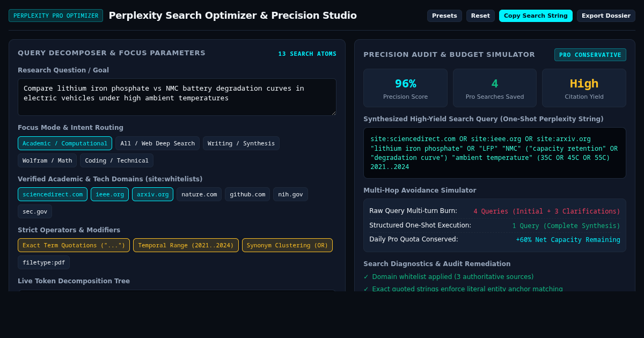Disable the ieee.org whitelist chip
Image resolution: width=644 pixels, height=338 pixels.
(109, 194)
